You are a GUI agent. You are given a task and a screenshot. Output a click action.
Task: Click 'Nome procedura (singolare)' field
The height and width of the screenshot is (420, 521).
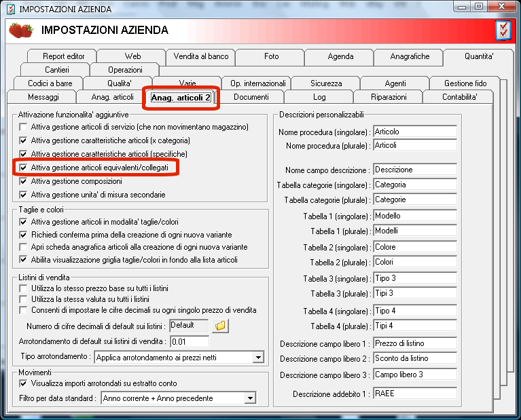pos(415,132)
